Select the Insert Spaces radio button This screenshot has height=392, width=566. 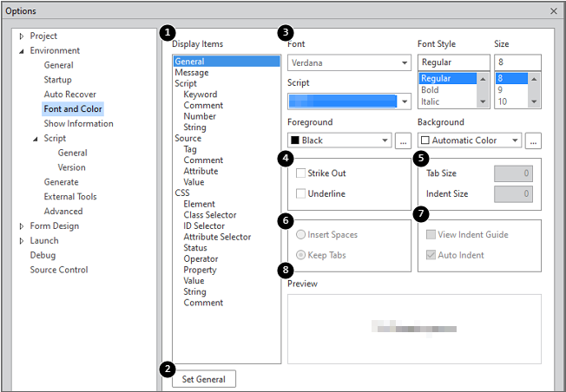coord(300,235)
